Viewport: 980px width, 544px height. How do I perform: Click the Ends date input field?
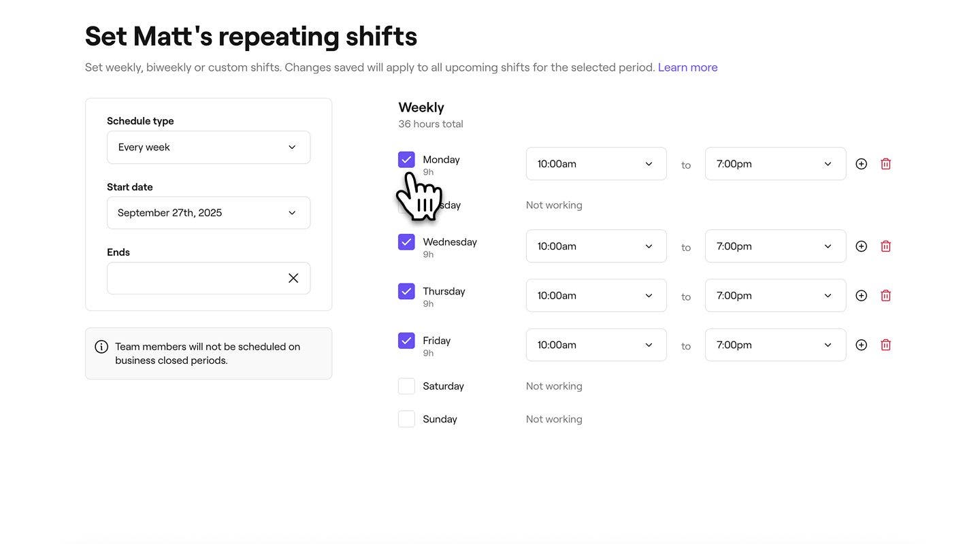[x=194, y=278]
